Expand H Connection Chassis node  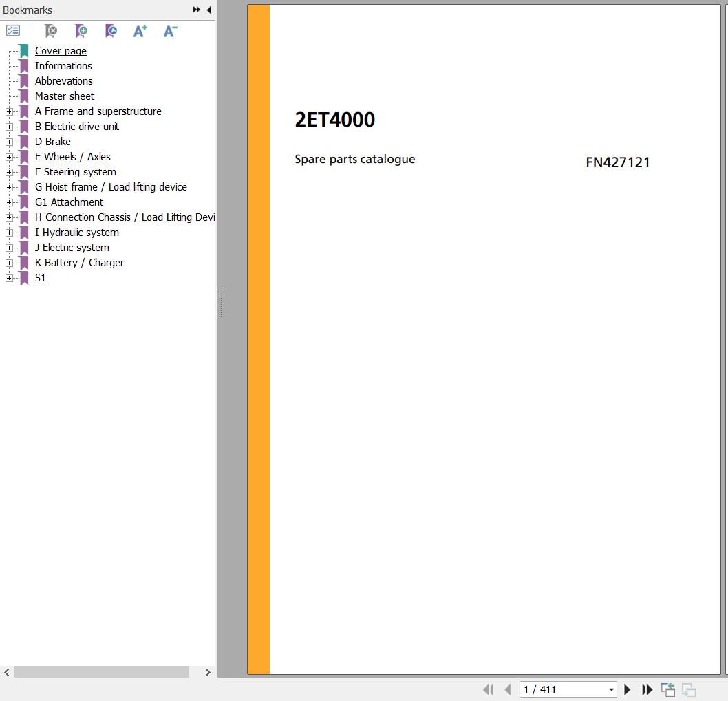[x=9, y=217]
